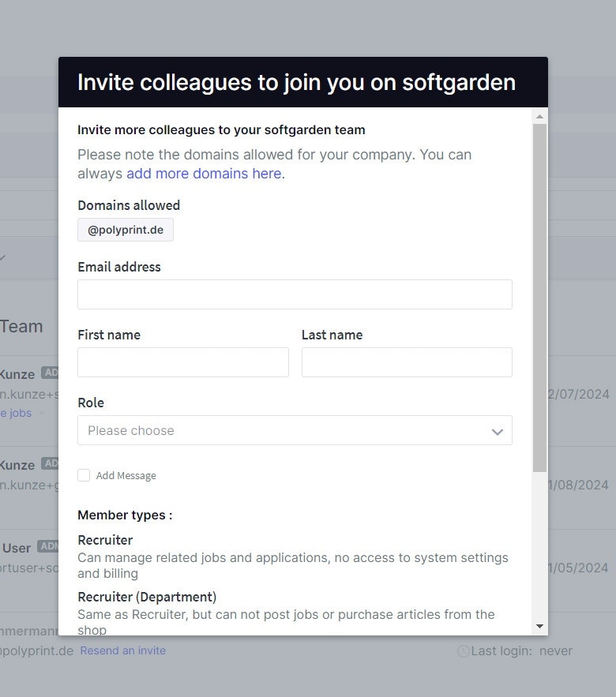The height and width of the screenshot is (697, 616).
Task: Click the chevron arrow in the Role field
Action: coord(497,431)
